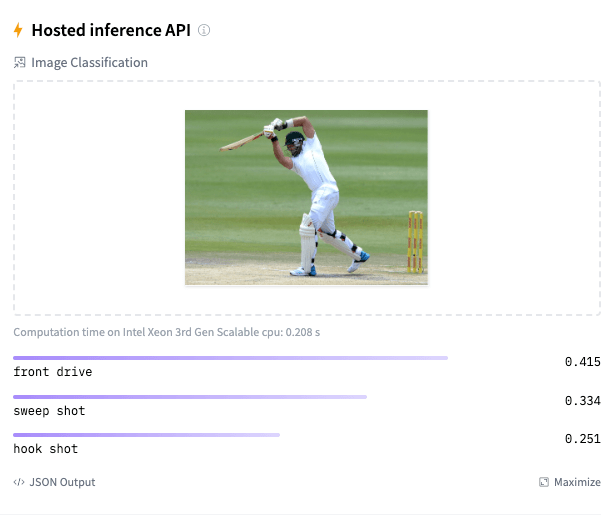Screen dimensions: 615x525
Task: Click the hook shot confidence bar
Action: (146, 435)
